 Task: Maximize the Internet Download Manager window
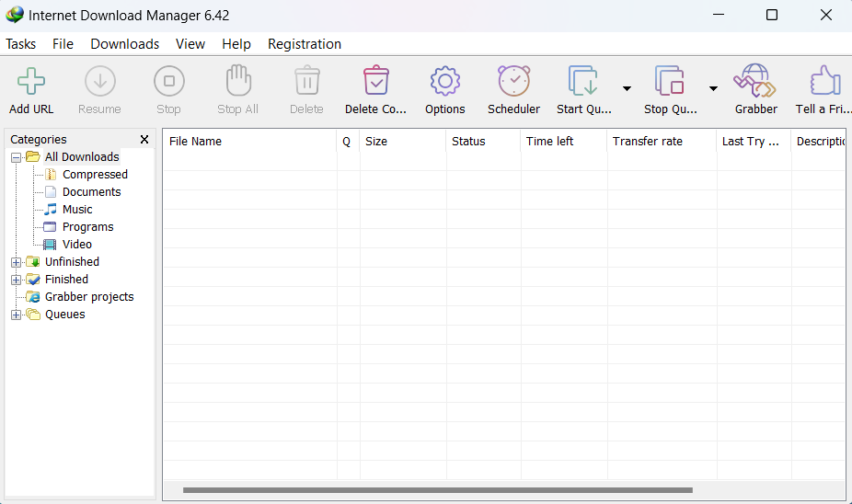pyautogui.click(x=772, y=15)
